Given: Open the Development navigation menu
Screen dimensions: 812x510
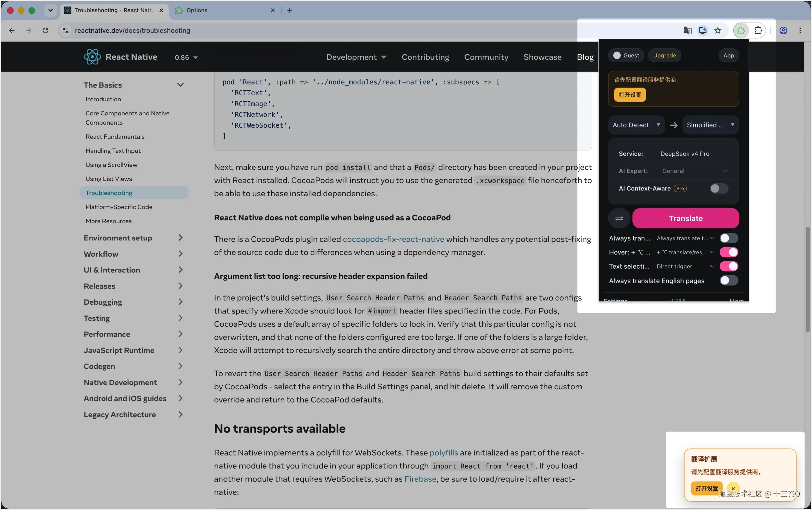Looking at the screenshot, I should [356, 57].
